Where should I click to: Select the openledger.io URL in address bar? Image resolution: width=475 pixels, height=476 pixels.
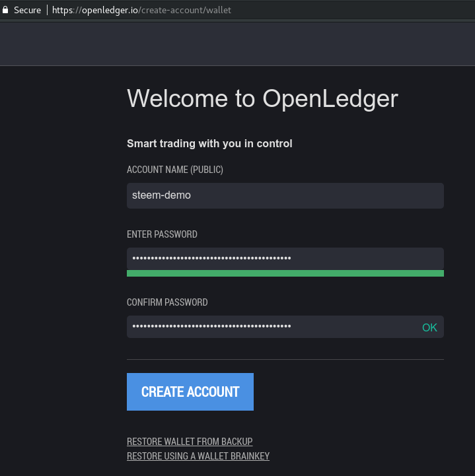(x=141, y=11)
